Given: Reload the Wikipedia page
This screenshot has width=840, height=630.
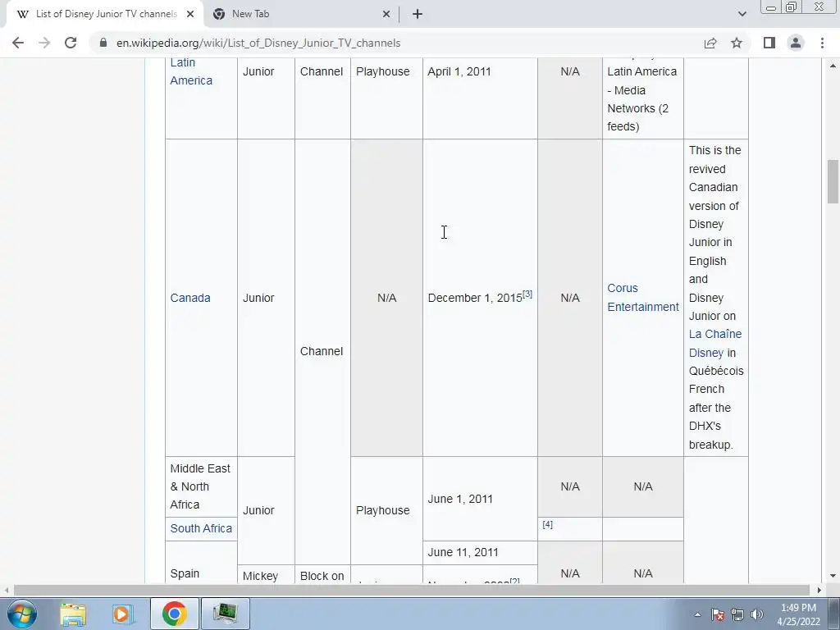Looking at the screenshot, I should point(71,43).
